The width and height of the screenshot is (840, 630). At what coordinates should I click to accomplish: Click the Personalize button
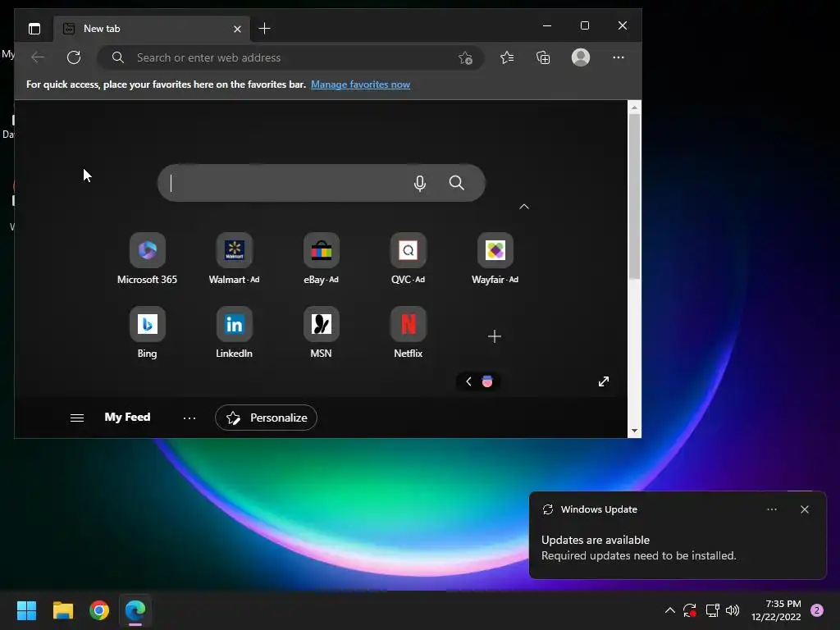tap(267, 418)
